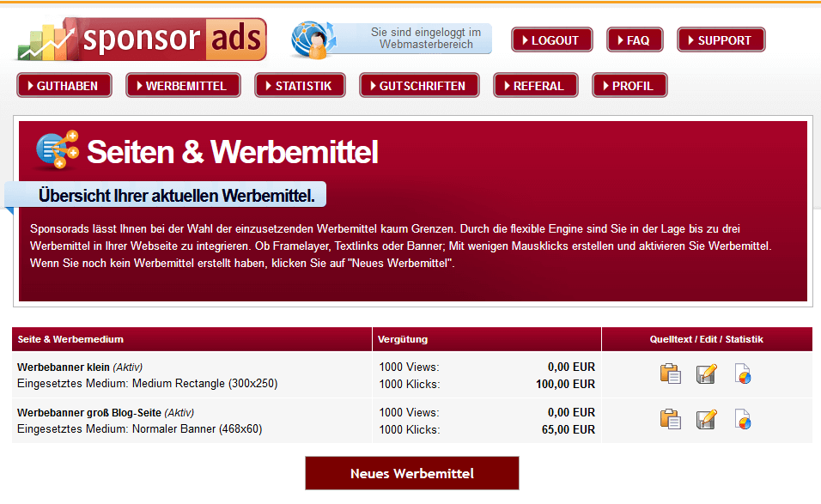The height and width of the screenshot is (504, 821).
Task: Open the Referal section
Action: pos(535,86)
